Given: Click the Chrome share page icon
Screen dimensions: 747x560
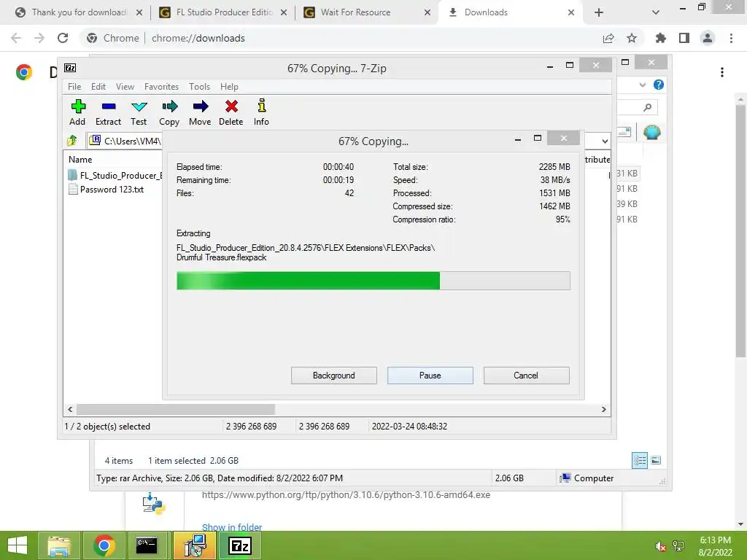Looking at the screenshot, I should tap(608, 38).
